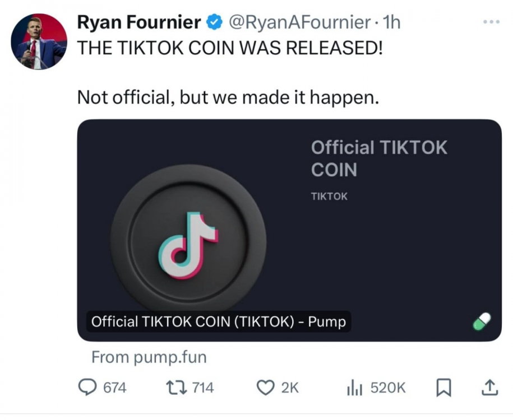
Task: Bookmark this tweet
Action: (x=442, y=387)
